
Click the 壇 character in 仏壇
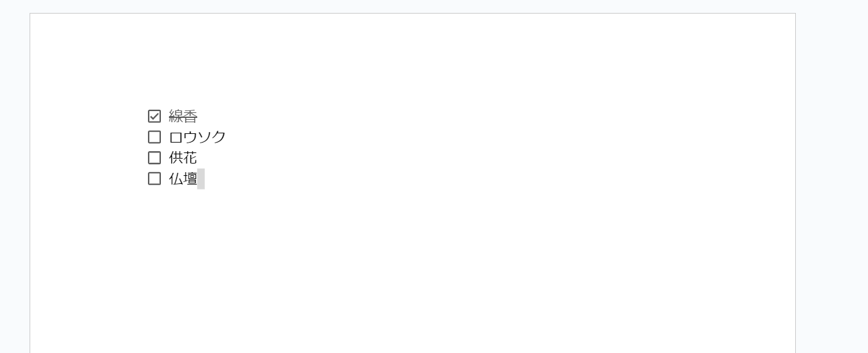(x=190, y=179)
